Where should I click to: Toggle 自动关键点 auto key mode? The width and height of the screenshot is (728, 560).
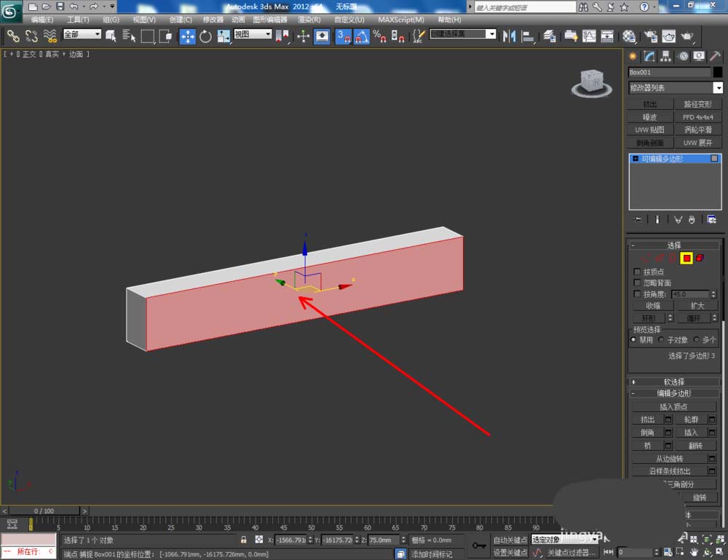point(510,540)
